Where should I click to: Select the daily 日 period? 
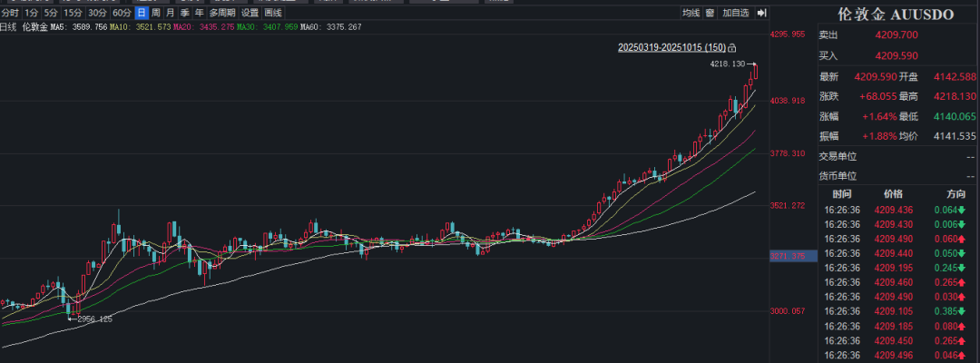[142, 13]
